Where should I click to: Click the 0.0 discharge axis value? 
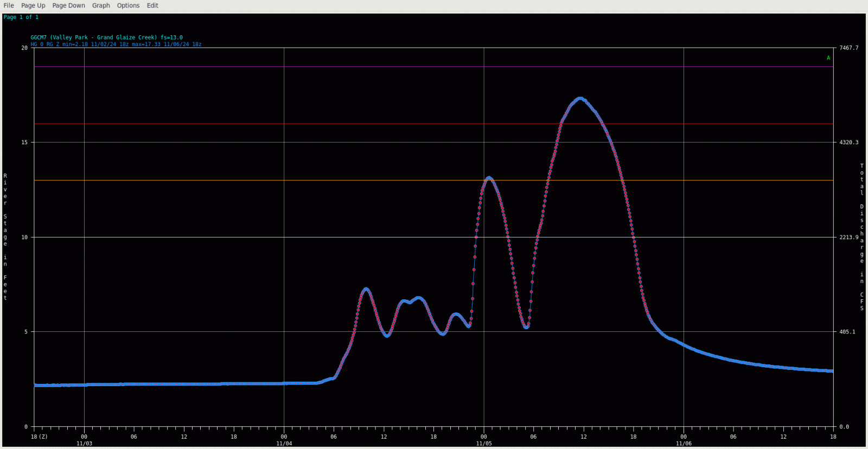point(844,427)
